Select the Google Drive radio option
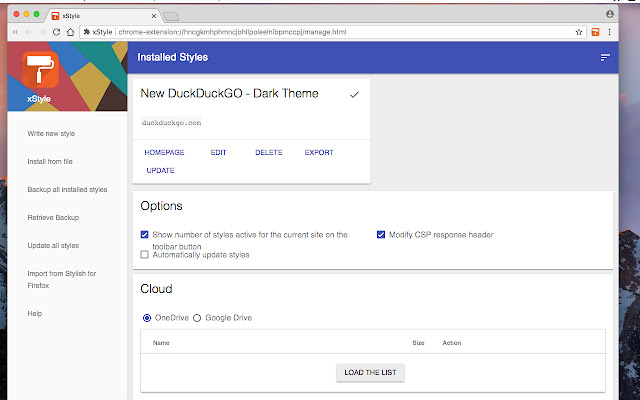 tap(197, 318)
